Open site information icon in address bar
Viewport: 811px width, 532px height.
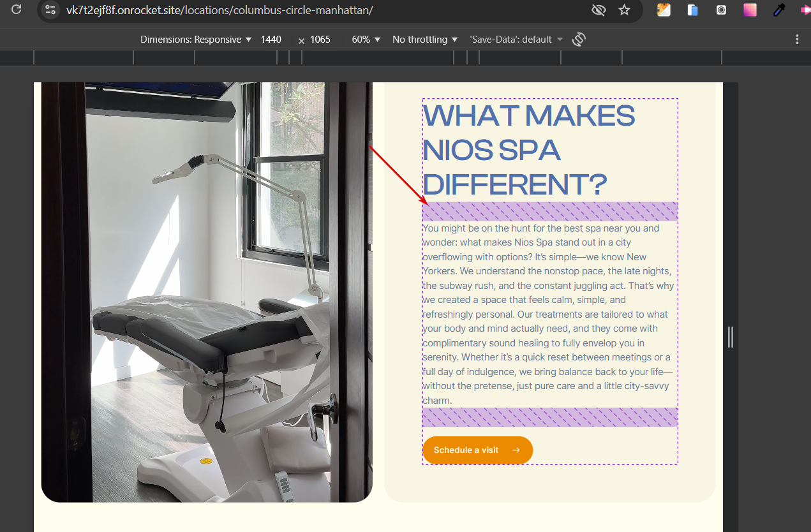pos(51,10)
